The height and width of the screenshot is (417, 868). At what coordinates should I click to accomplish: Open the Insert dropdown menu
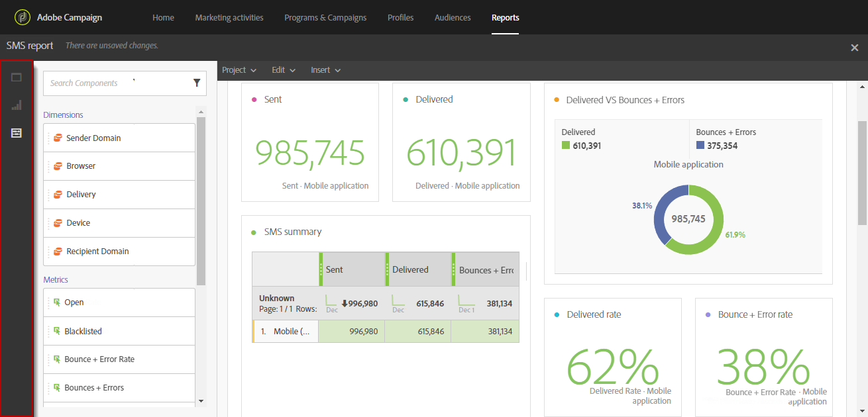point(326,70)
